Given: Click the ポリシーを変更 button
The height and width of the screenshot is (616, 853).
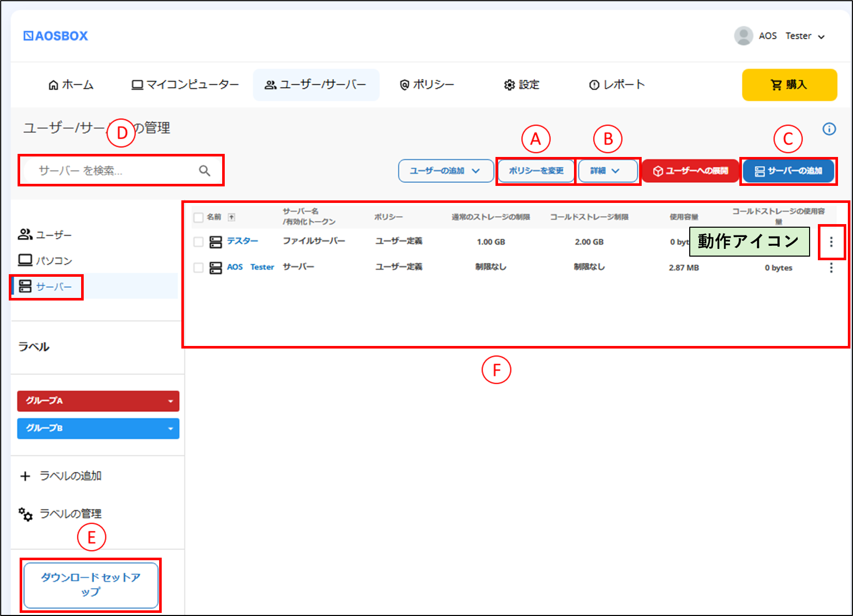Looking at the screenshot, I should [x=536, y=171].
